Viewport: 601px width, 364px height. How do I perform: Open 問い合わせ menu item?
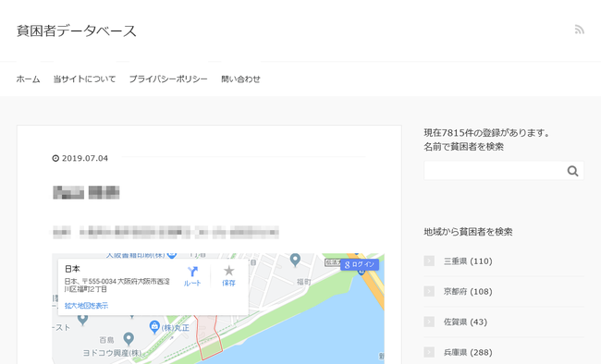pyautogui.click(x=240, y=79)
